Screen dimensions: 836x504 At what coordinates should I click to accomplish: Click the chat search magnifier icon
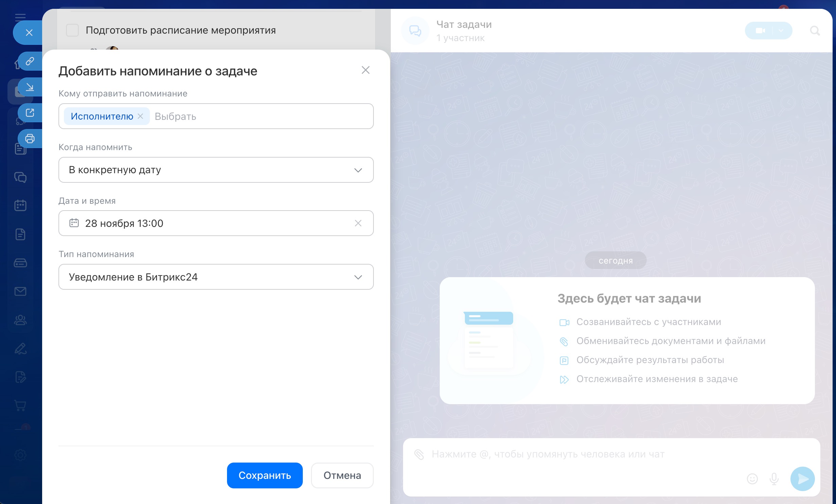coord(815,31)
